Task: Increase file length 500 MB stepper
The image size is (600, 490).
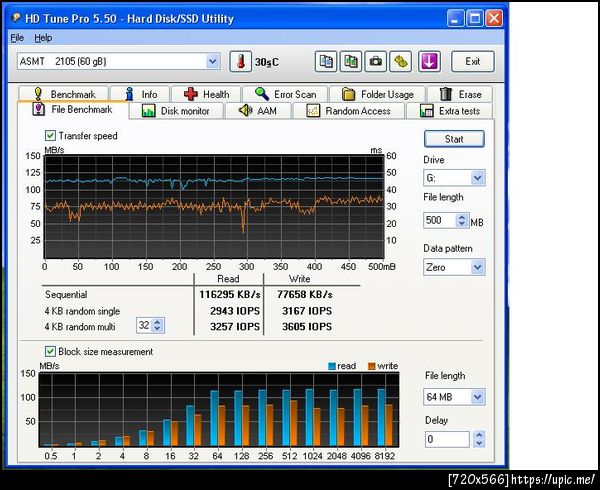Action: (462, 217)
